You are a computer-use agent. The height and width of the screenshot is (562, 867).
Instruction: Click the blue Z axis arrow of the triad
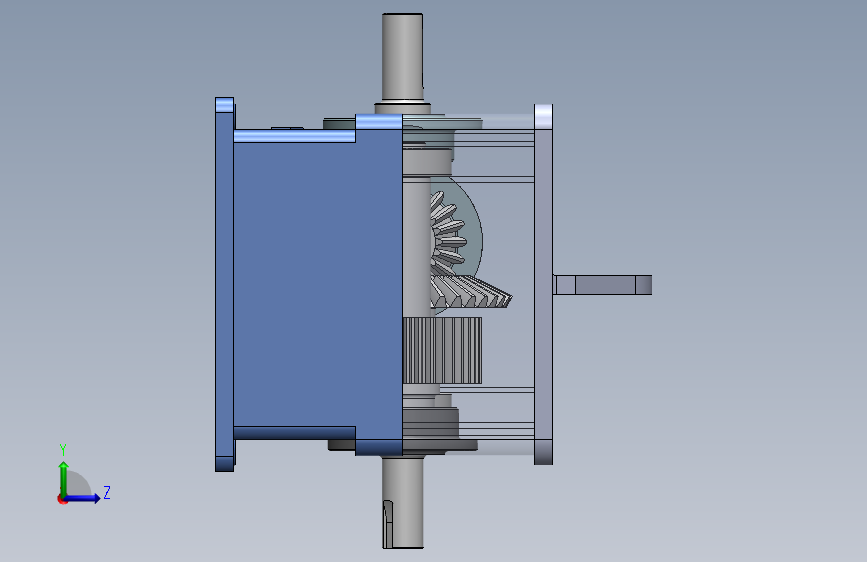[x=83, y=498]
